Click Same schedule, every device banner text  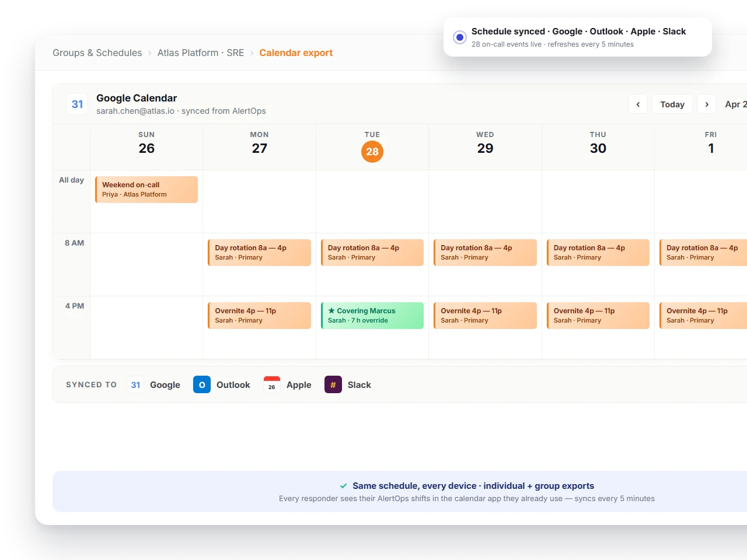pos(473,486)
